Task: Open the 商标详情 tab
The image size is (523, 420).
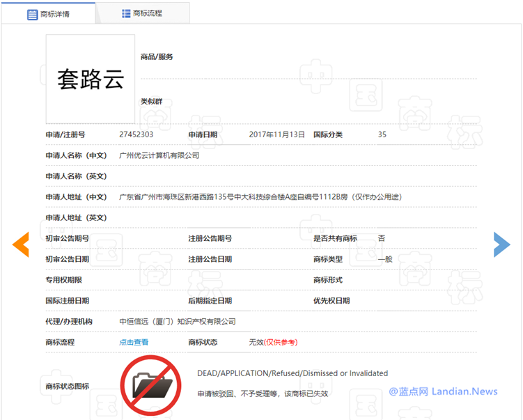Action: (48, 14)
